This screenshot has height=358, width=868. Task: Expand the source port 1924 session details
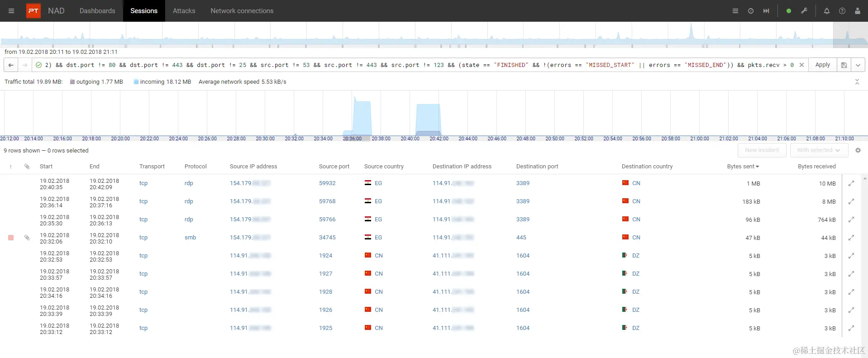coord(851,256)
